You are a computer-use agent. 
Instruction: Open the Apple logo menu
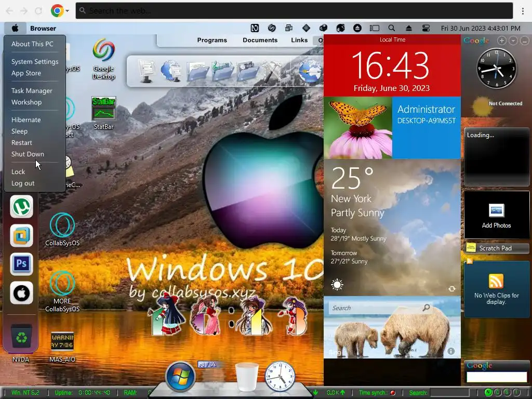pos(15,28)
